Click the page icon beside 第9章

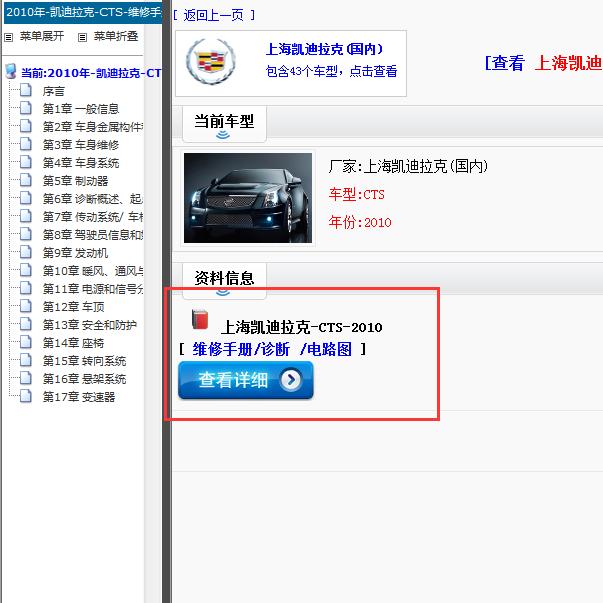[26, 252]
